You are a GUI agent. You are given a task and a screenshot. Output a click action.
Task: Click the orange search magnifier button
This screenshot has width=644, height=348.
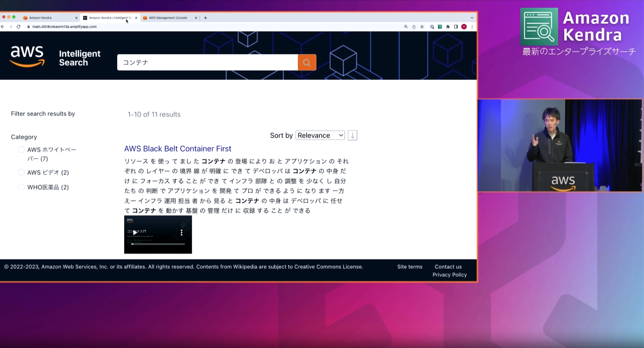click(307, 62)
